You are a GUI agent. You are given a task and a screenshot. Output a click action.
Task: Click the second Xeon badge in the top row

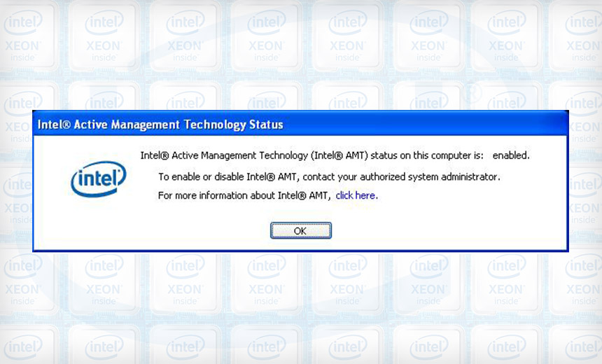click(104, 35)
